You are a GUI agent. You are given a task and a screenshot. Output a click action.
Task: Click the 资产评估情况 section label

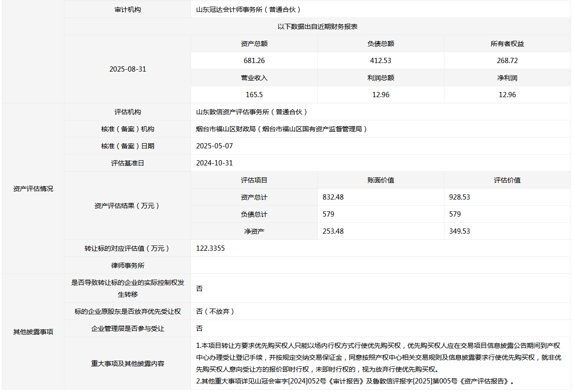point(33,189)
